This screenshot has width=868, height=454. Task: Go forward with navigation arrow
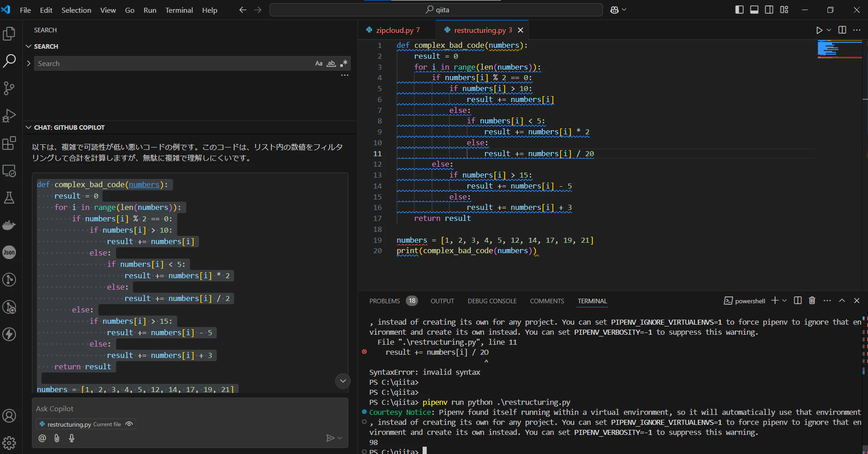coord(258,10)
